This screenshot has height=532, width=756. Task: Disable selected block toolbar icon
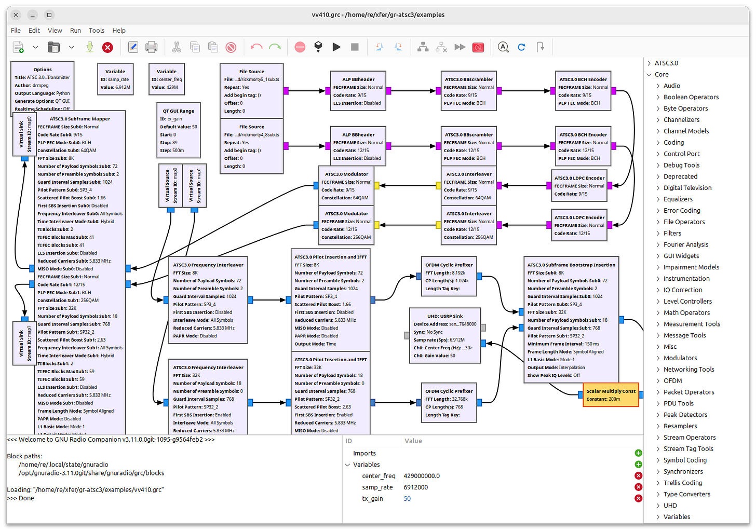[441, 47]
